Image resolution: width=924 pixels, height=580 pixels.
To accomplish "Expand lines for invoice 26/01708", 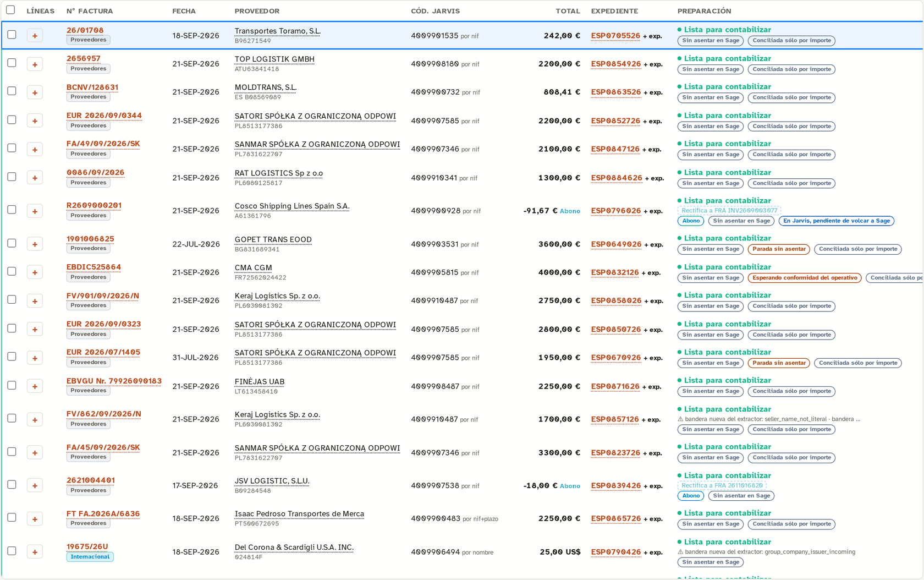I will 35,36.
